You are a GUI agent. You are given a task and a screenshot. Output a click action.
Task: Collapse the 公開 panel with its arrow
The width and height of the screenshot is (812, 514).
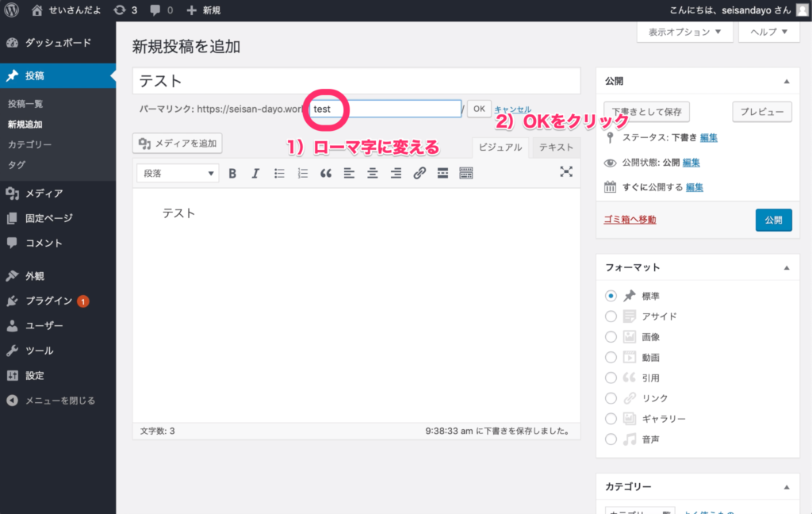coord(787,81)
